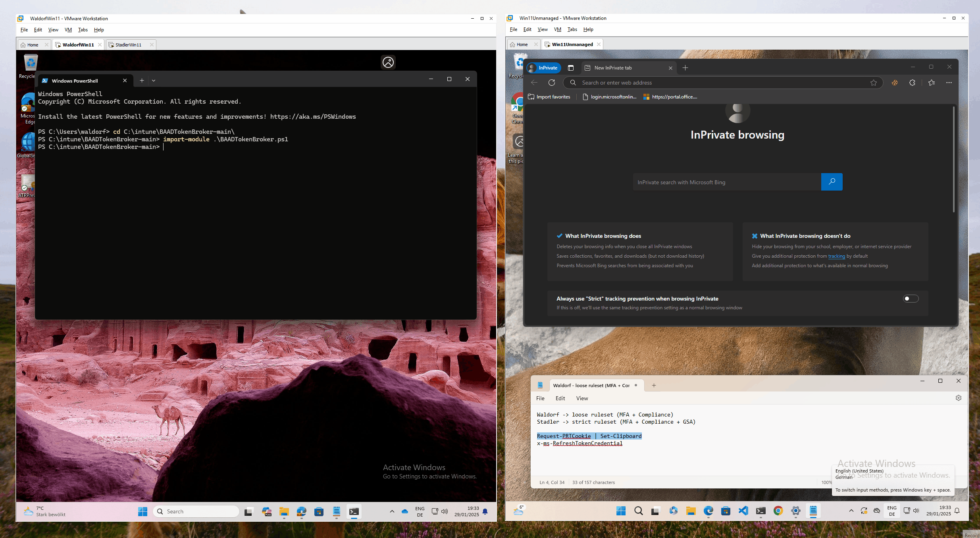Click Import favorites button
Viewport: 980px width, 538px height.
549,97
